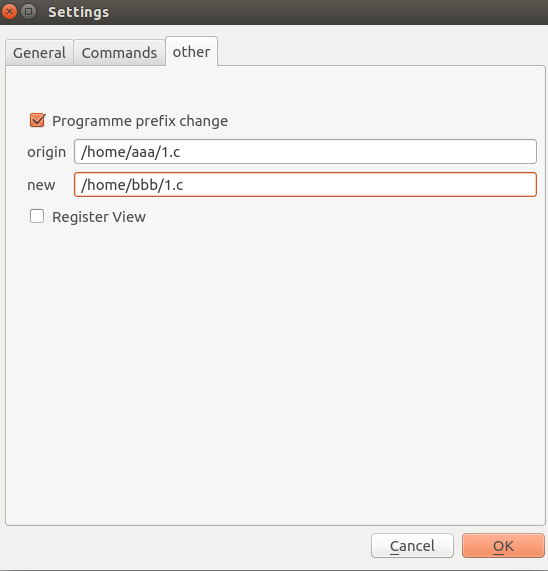Click empty pane area below Register View

(275, 364)
